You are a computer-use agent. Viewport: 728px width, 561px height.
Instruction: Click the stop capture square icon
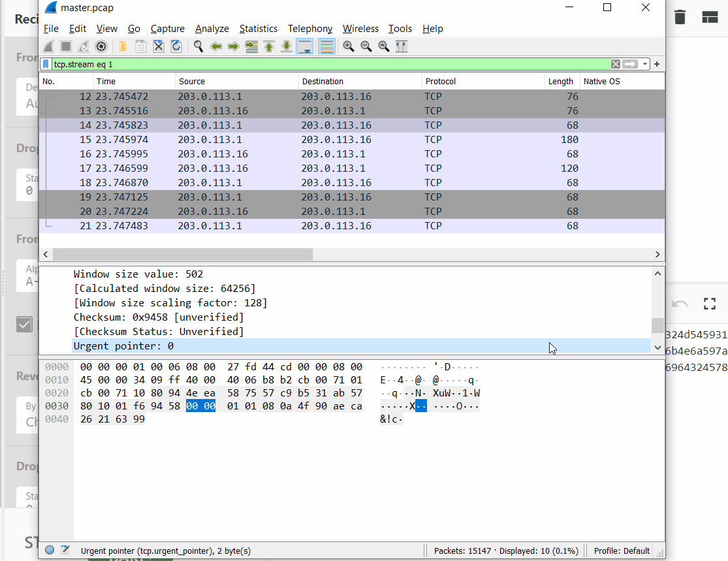(x=66, y=46)
